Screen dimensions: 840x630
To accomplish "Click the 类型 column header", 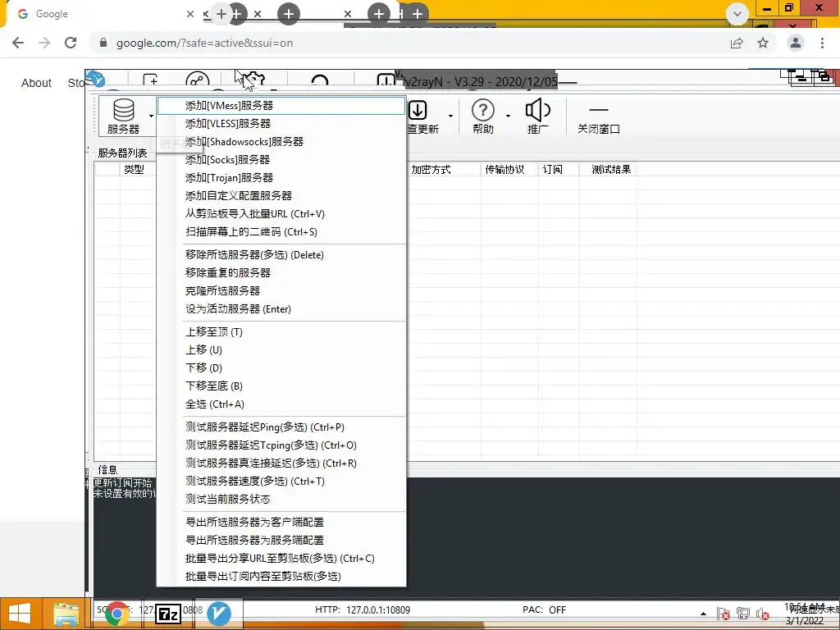I will click(134, 170).
